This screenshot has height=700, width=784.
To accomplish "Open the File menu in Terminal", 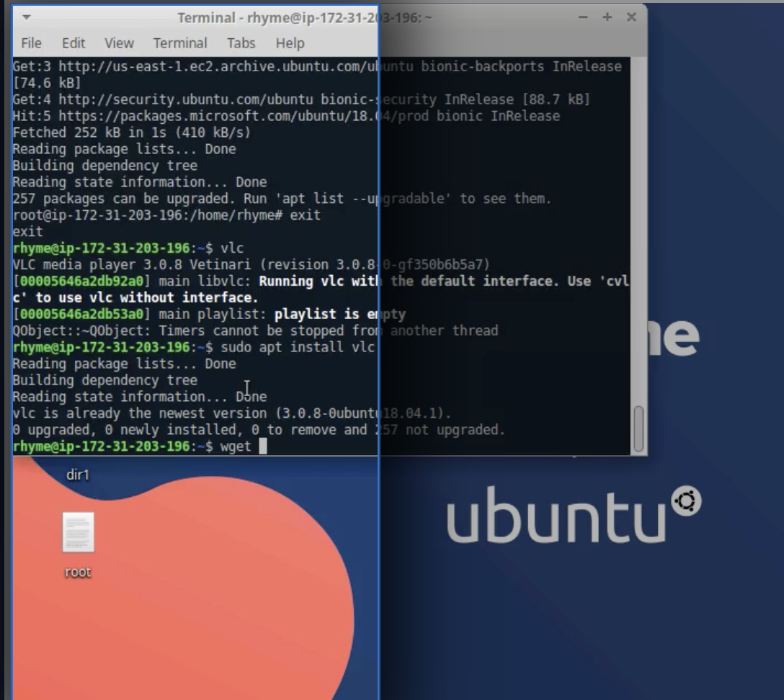I will point(31,43).
